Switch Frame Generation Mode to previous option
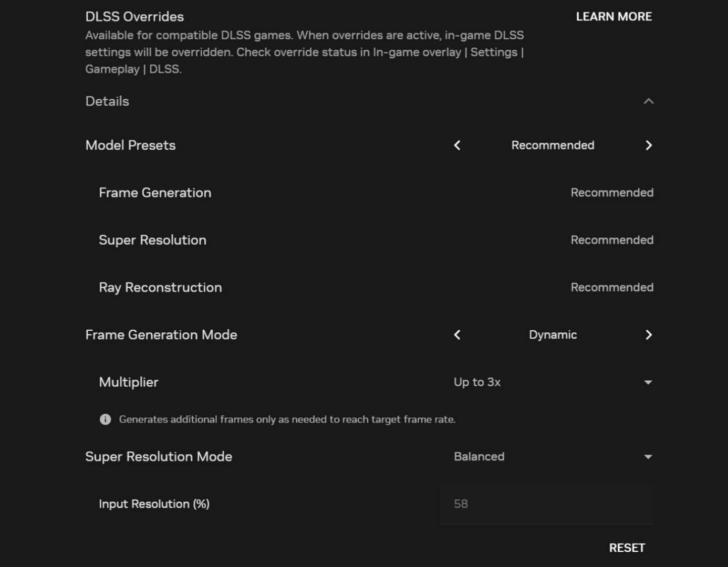The height and width of the screenshot is (567, 728). point(457,335)
